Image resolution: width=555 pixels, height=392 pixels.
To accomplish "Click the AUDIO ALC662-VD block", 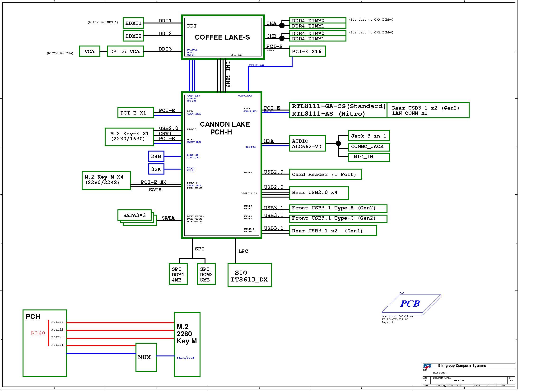I will coord(308,143).
